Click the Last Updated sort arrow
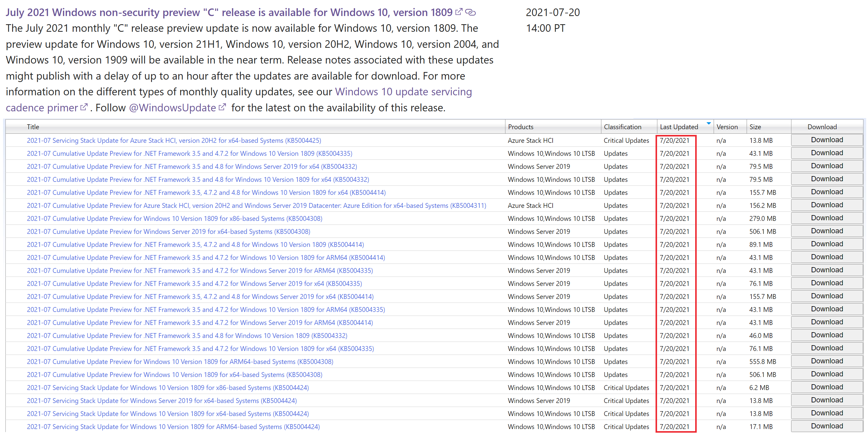Viewport: 868px width, 439px height. point(709,124)
